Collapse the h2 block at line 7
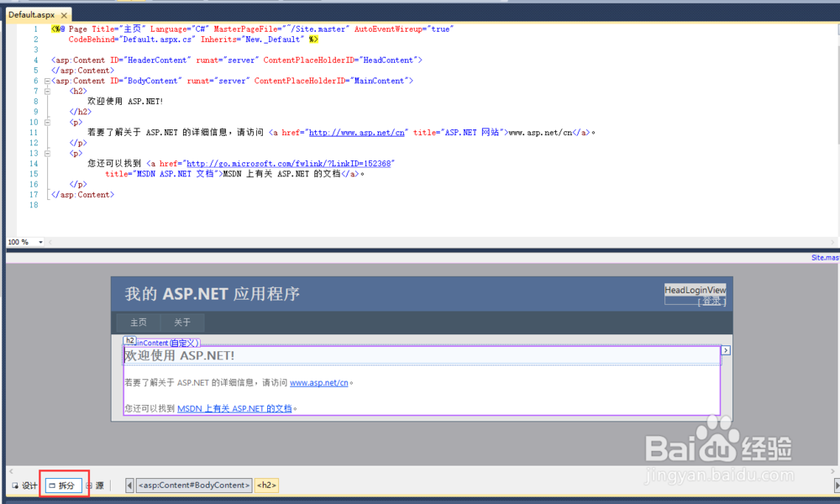This screenshot has width=840, height=504. (x=47, y=92)
